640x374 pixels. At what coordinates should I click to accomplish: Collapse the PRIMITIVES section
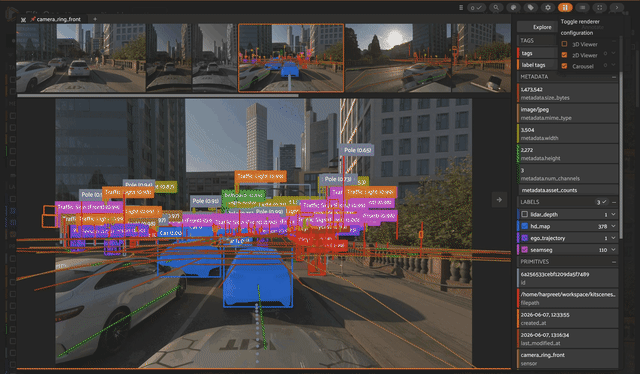pyautogui.click(x=613, y=262)
